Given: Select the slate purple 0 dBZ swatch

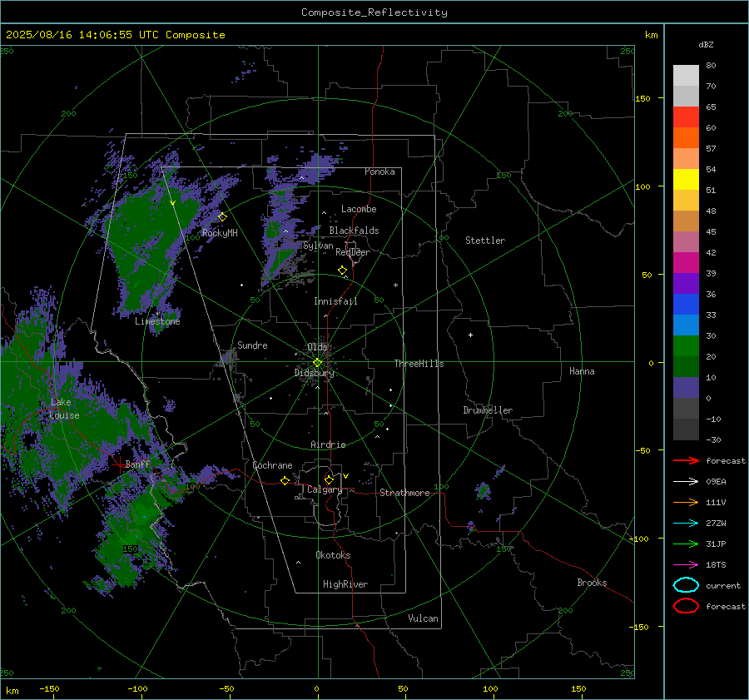Looking at the screenshot, I should [686, 388].
